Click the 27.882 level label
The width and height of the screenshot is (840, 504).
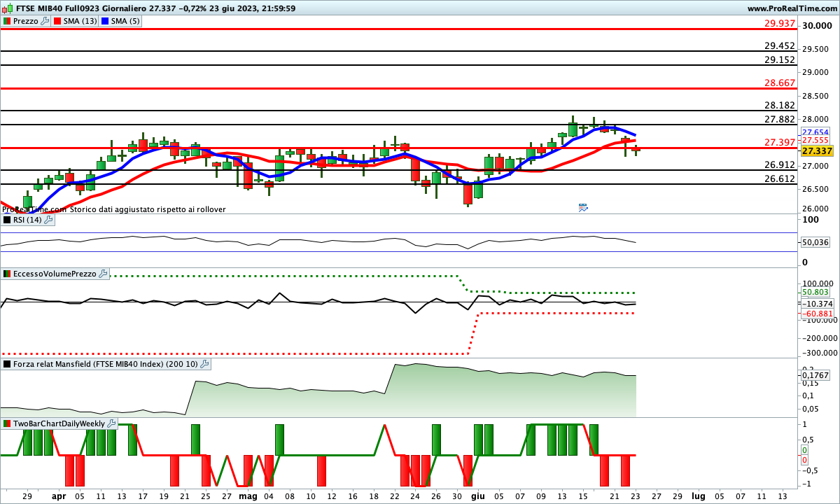(x=780, y=119)
